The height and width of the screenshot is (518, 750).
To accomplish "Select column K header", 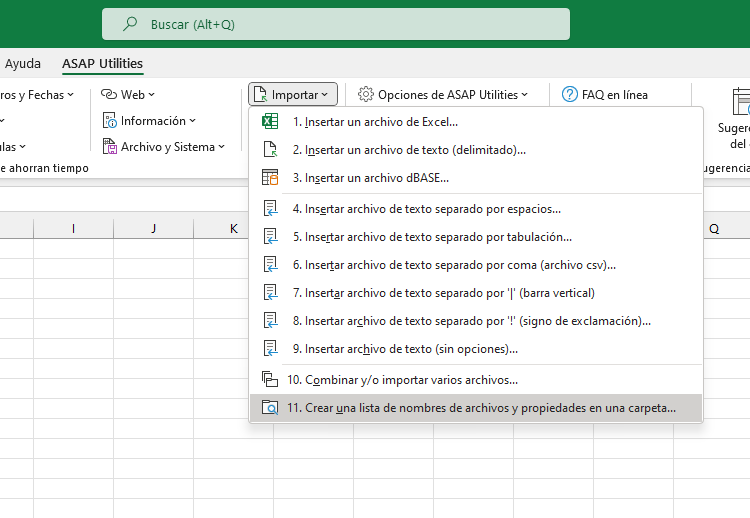I will (221, 229).
